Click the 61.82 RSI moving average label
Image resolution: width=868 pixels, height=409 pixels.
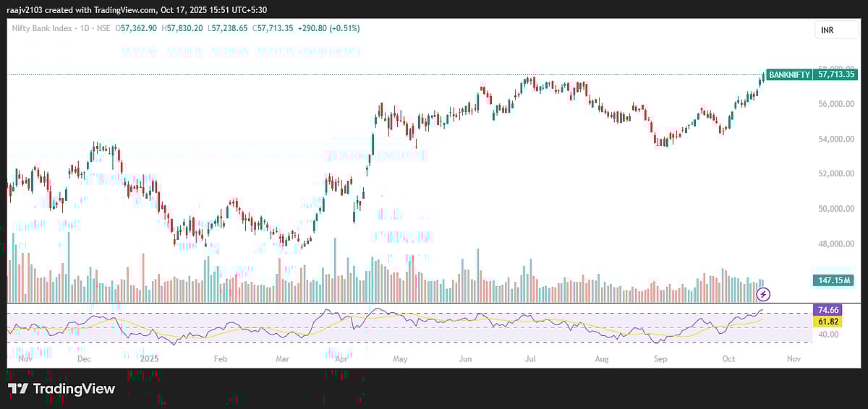(x=825, y=320)
